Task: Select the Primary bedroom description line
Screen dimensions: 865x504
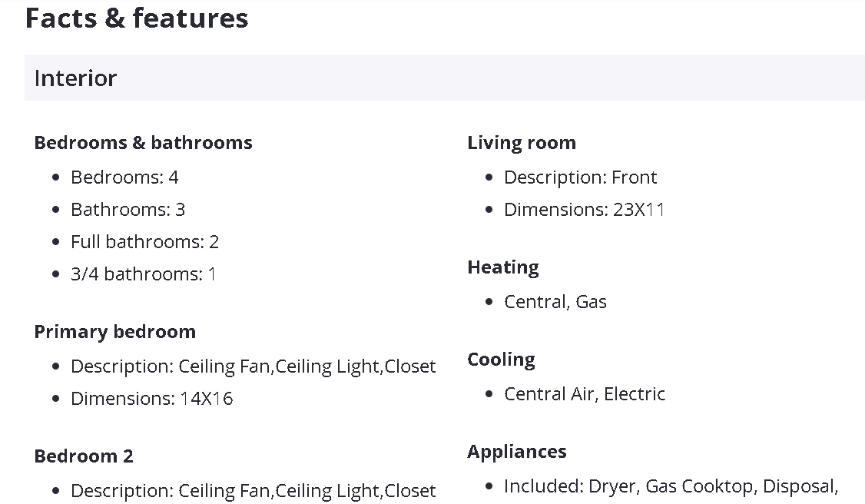Action: point(253,366)
